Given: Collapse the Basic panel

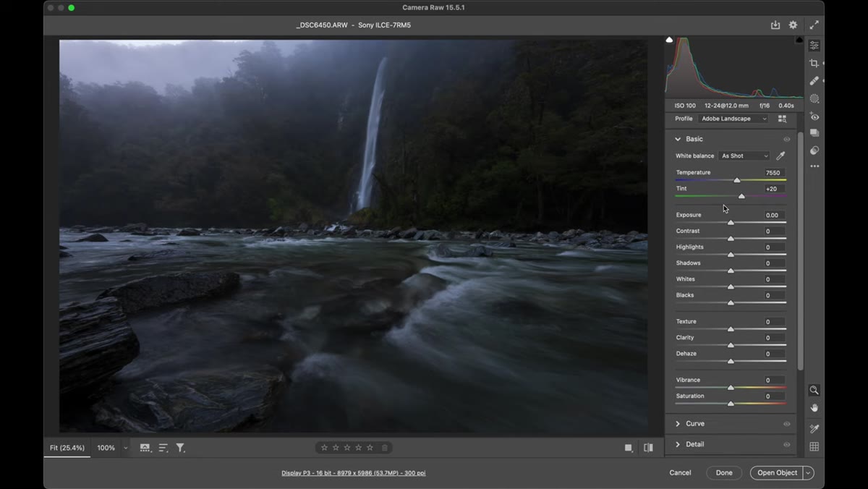Looking at the screenshot, I should [678, 139].
